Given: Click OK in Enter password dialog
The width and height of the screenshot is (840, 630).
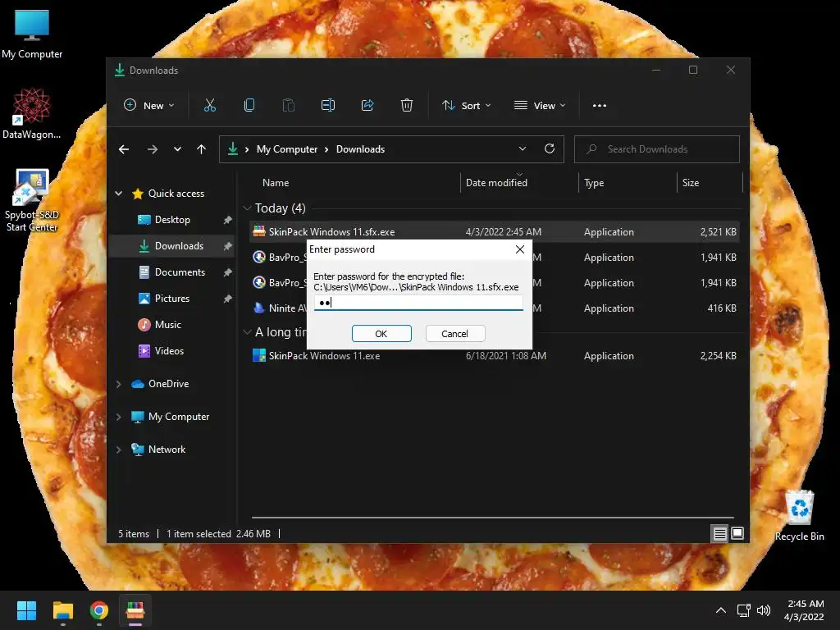Looking at the screenshot, I should 381,333.
